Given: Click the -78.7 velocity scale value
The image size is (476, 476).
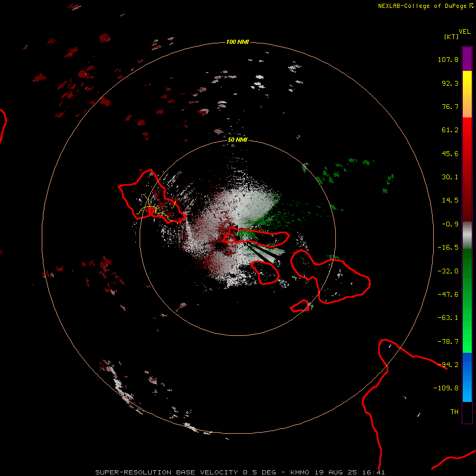Looking at the screenshot, I should tap(448, 342).
